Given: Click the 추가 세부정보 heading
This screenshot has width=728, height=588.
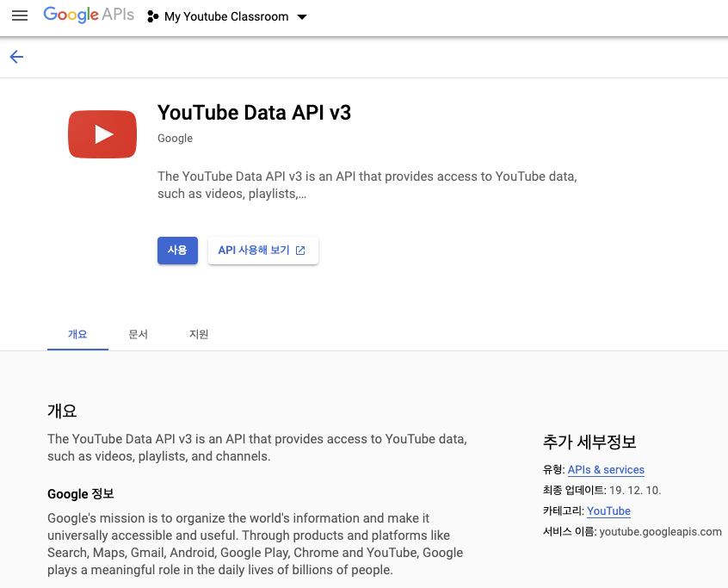Looking at the screenshot, I should click(589, 442).
